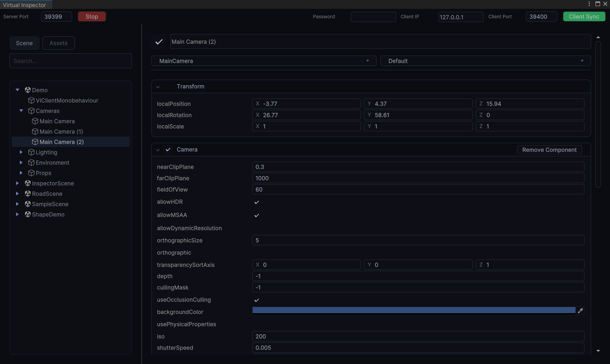Toggle the useOcclusionCulling checkbox off
Screen dimensions: 610x364
click(256, 300)
